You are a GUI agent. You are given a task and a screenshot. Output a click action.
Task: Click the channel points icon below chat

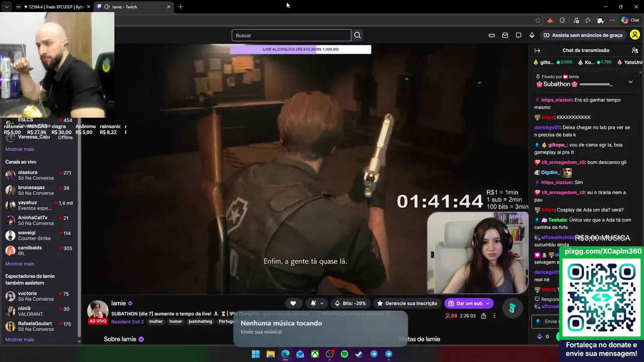[540, 336]
